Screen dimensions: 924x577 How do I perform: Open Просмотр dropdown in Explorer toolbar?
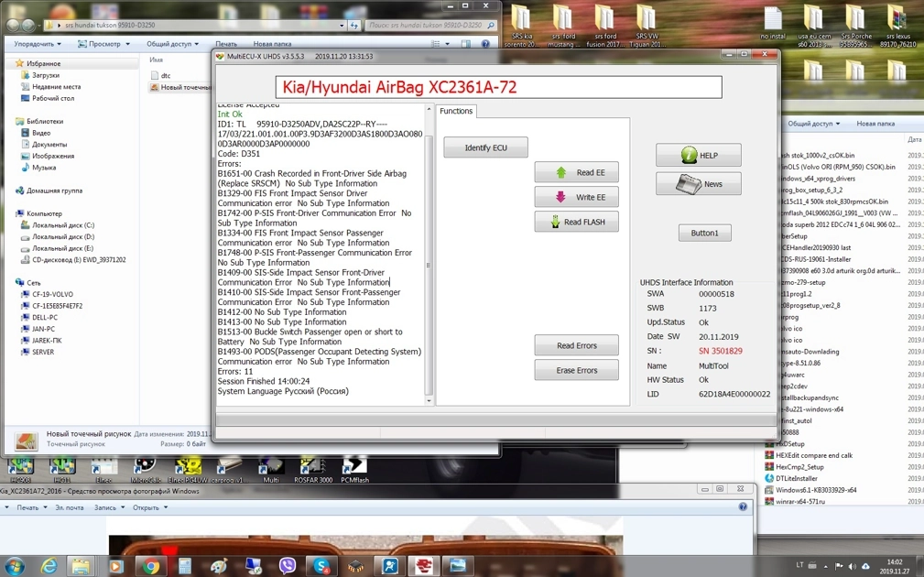coord(103,44)
